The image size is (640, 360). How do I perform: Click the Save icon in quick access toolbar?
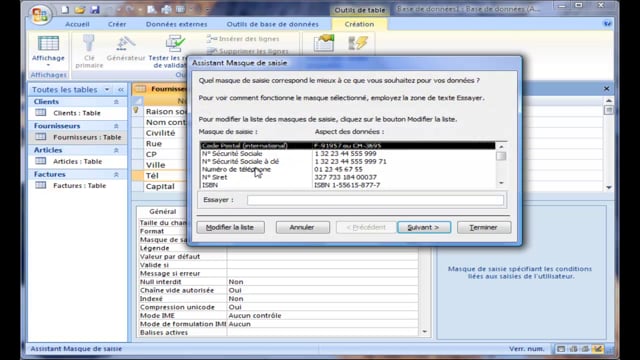click(95, 9)
